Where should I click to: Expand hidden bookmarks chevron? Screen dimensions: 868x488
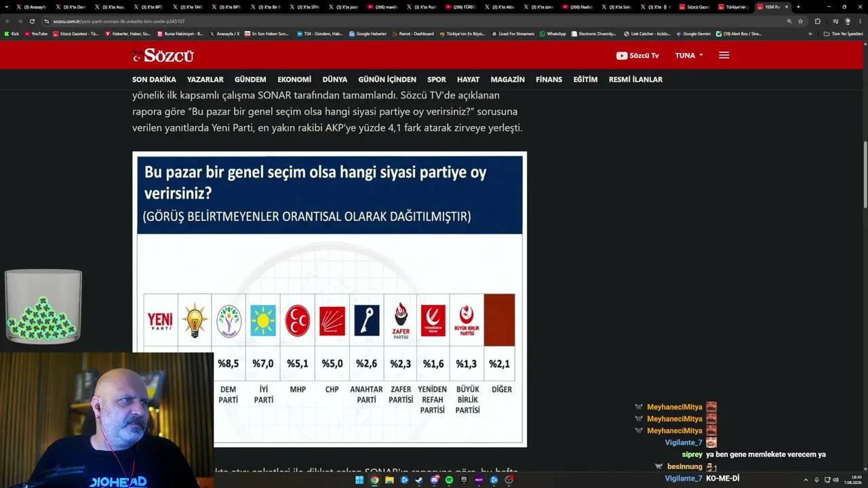coord(810,33)
